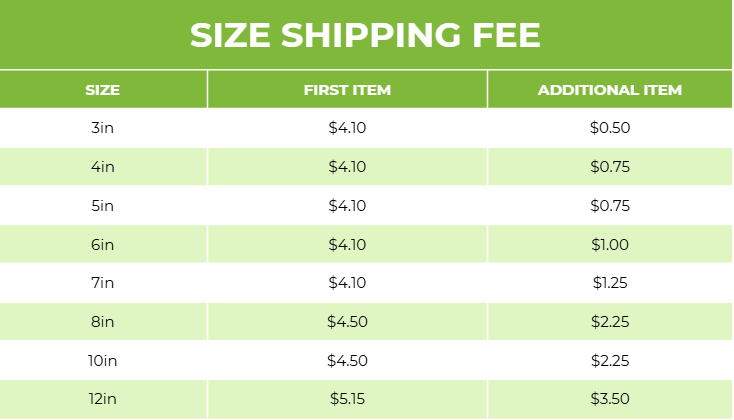
Task: Select the 3in size cell
Action: (103, 128)
